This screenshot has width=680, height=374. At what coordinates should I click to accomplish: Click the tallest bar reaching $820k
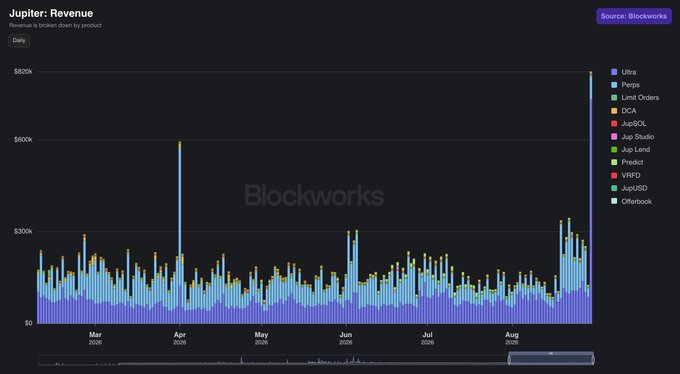click(591, 197)
